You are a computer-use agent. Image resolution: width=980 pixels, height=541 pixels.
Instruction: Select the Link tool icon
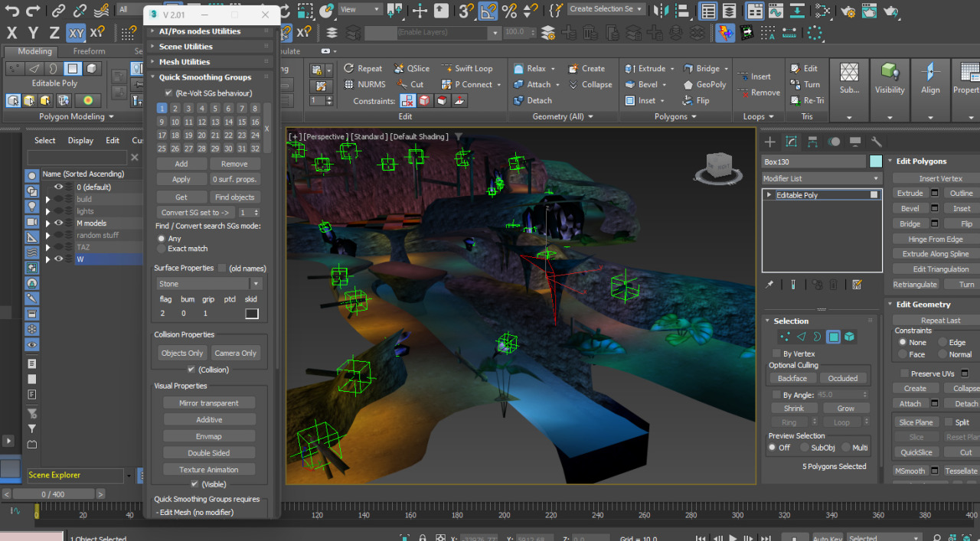(x=59, y=11)
